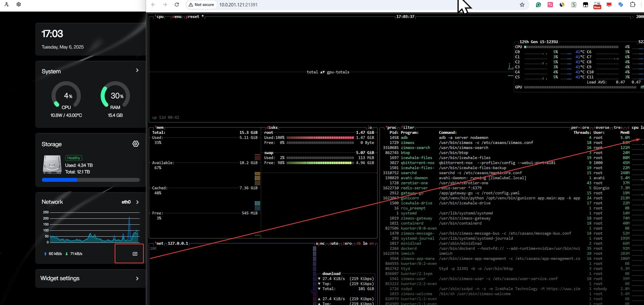Open the pink translate extension
This screenshot has height=305, width=644.
[x=550, y=5]
